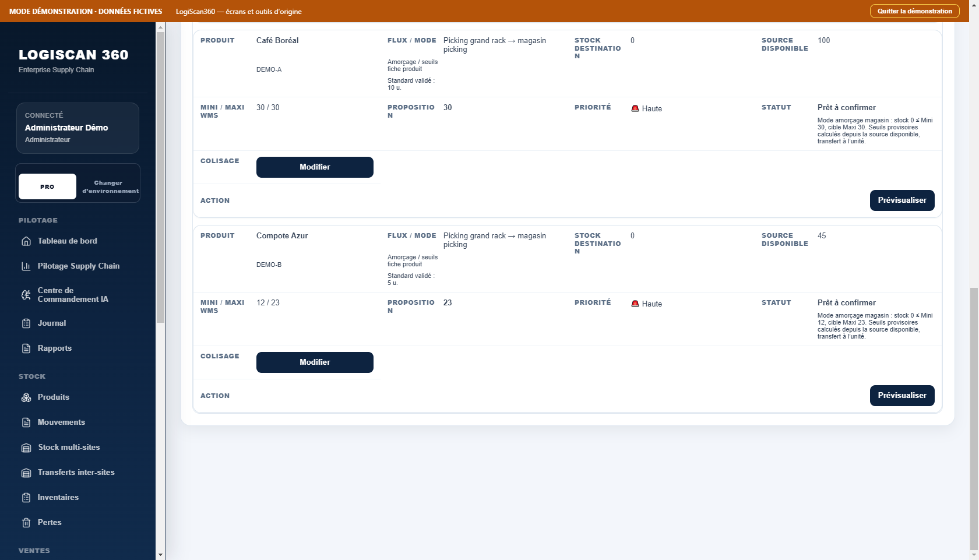979x560 pixels.
Task: Click the Mouvements document icon
Action: (x=26, y=422)
